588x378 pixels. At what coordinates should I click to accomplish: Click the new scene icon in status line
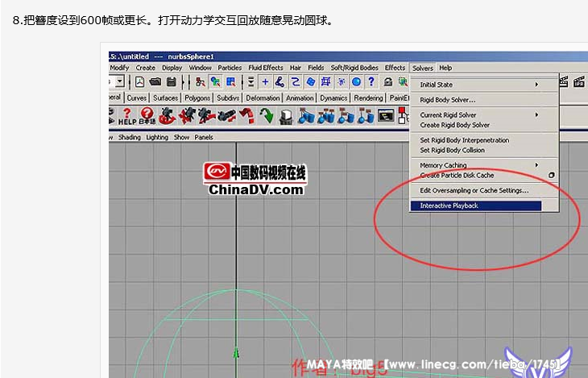pos(139,82)
